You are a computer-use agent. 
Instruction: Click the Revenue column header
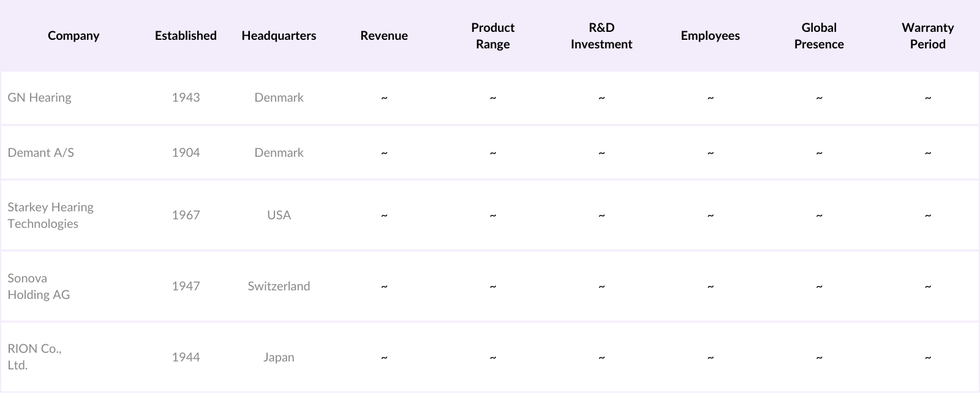coord(384,36)
